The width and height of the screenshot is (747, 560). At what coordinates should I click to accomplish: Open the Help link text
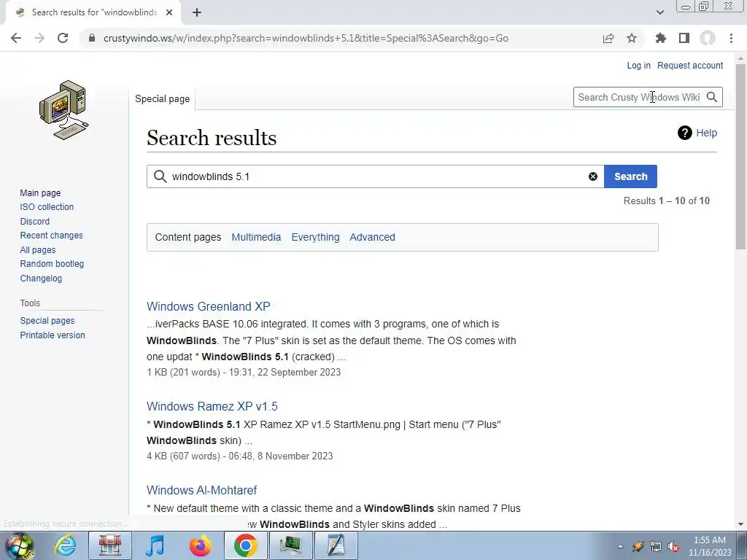[706, 133]
